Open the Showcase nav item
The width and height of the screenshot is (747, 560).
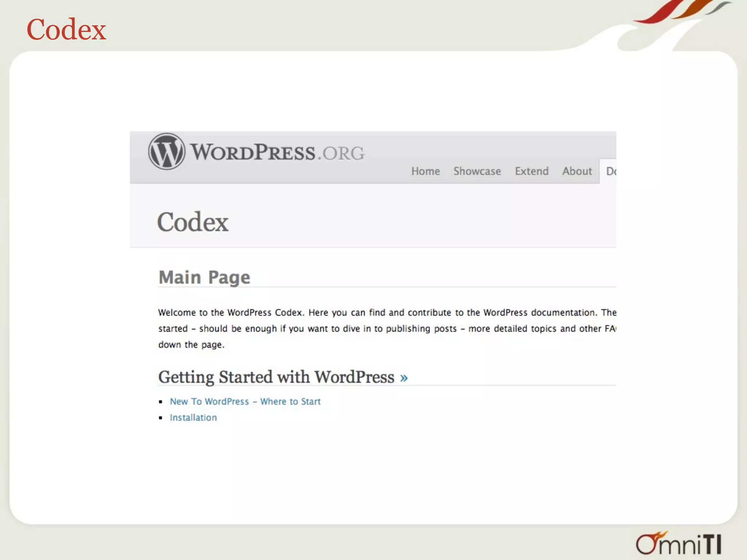point(477,171)
